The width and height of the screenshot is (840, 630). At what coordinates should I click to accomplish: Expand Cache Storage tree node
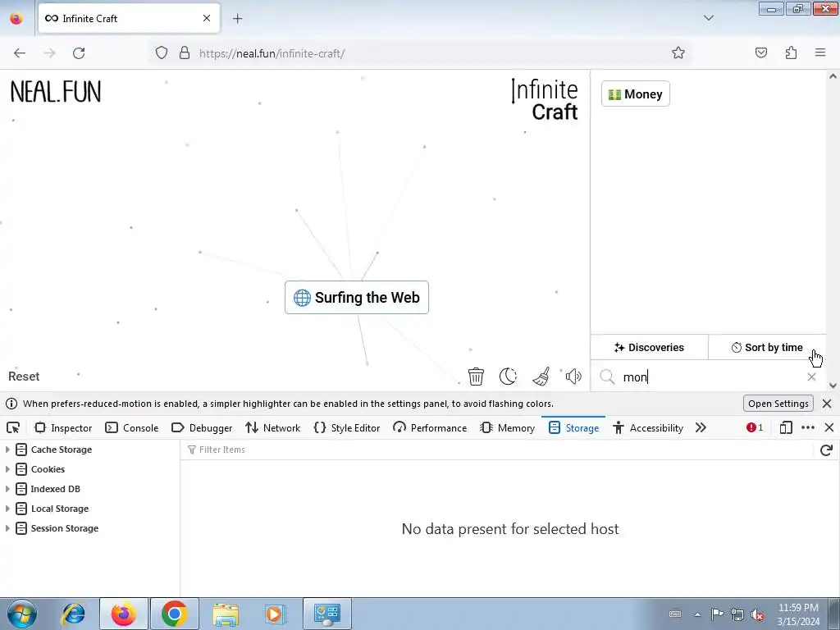point(7,450)
